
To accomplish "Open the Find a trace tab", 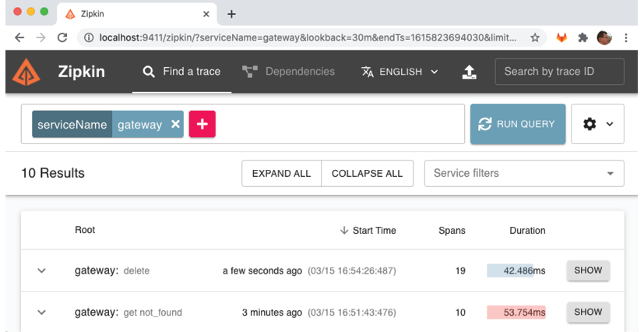I will coord(181,72).
